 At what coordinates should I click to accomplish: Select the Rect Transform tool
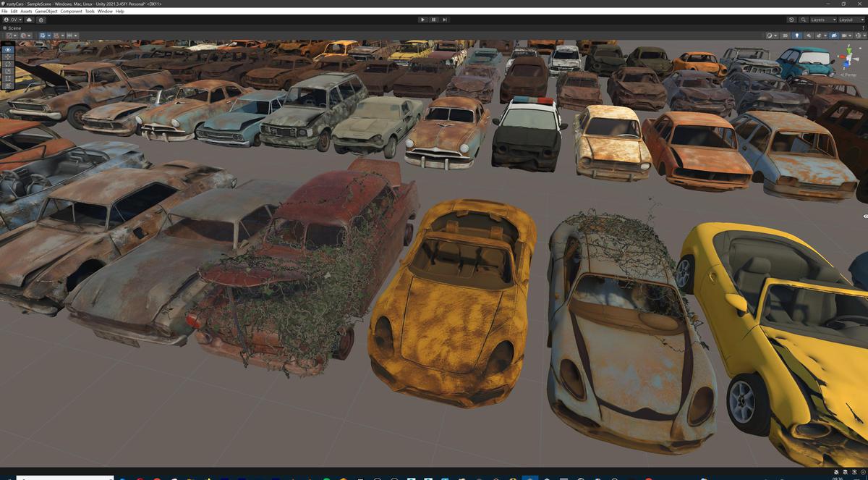tap(7, 78)
